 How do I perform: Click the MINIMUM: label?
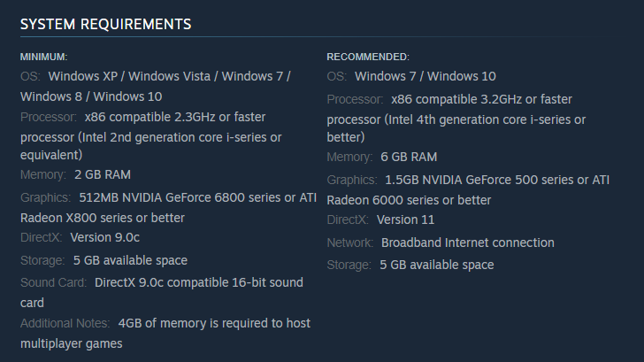tap(43, 57)
